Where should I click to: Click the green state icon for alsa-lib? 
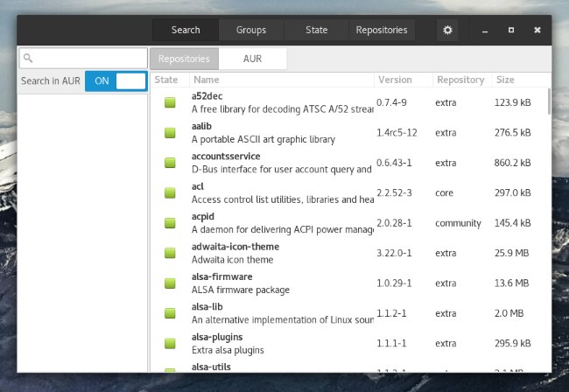tap(170, 313)
